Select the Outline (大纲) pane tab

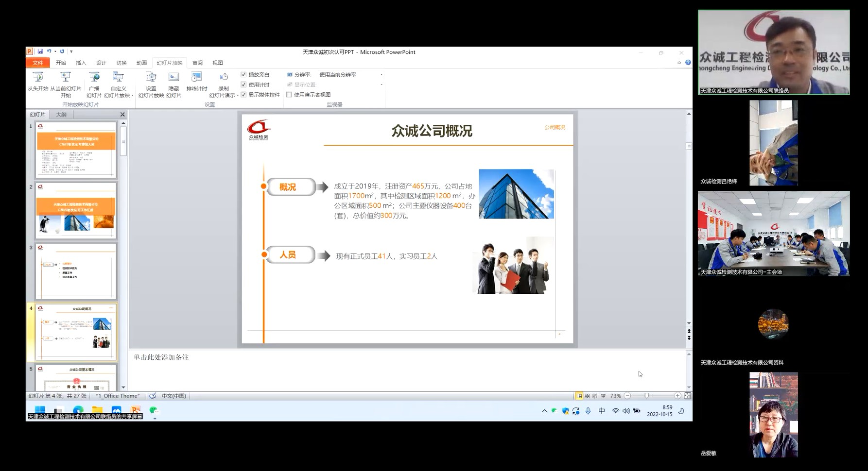61,115
